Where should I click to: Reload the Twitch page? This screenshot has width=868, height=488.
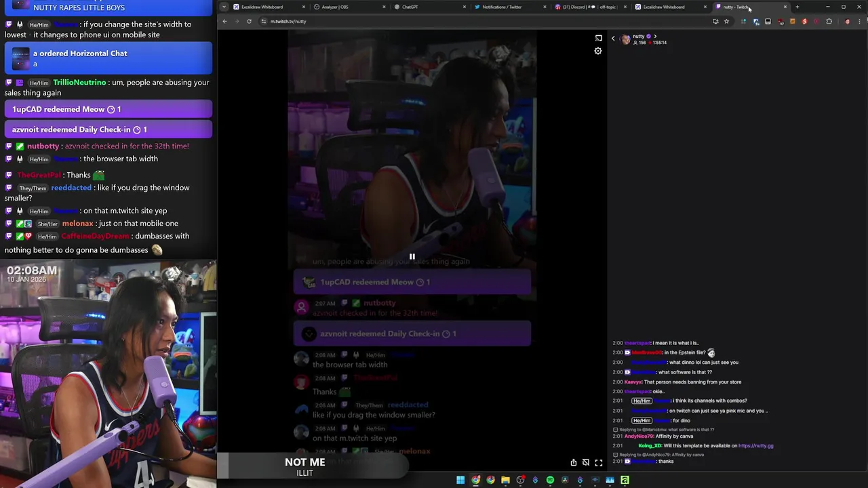pos(249,21)
